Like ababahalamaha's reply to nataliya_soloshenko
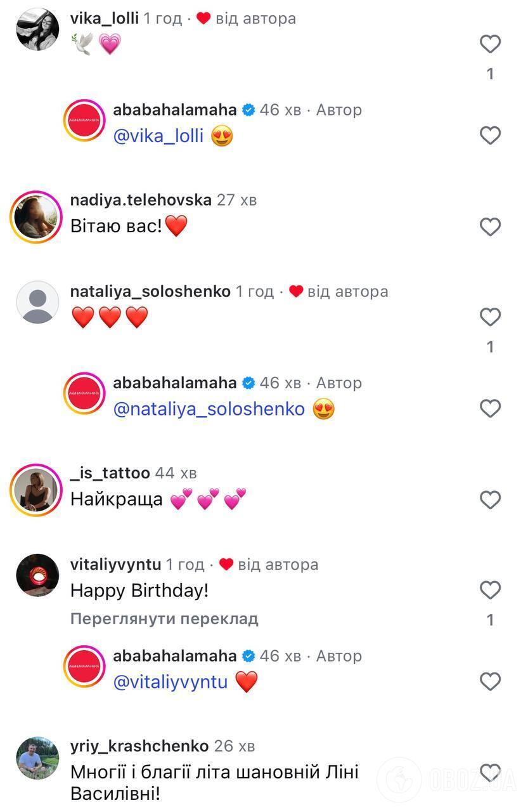This screenshot has width=528, height=812. point(490,408)
